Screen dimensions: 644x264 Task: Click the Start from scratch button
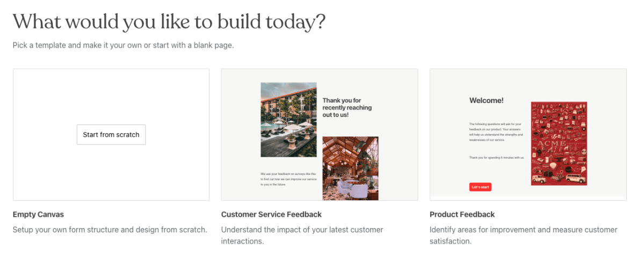[x=111, y=135]
